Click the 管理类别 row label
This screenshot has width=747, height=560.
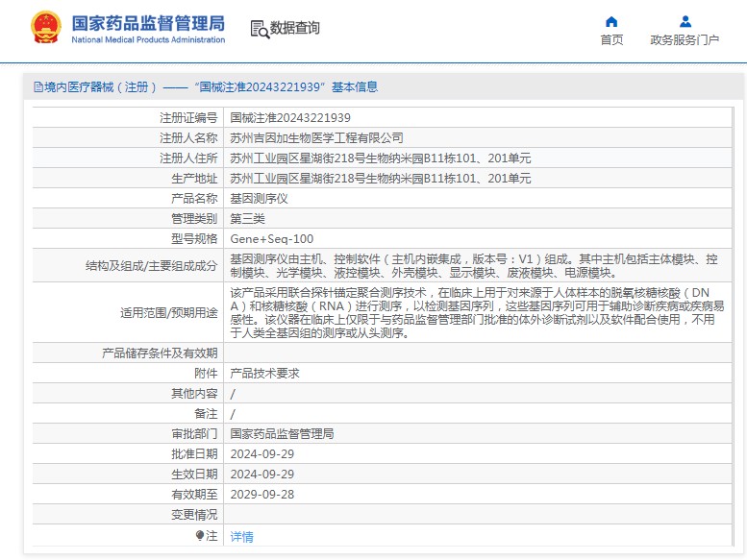(x=194, y=219)
